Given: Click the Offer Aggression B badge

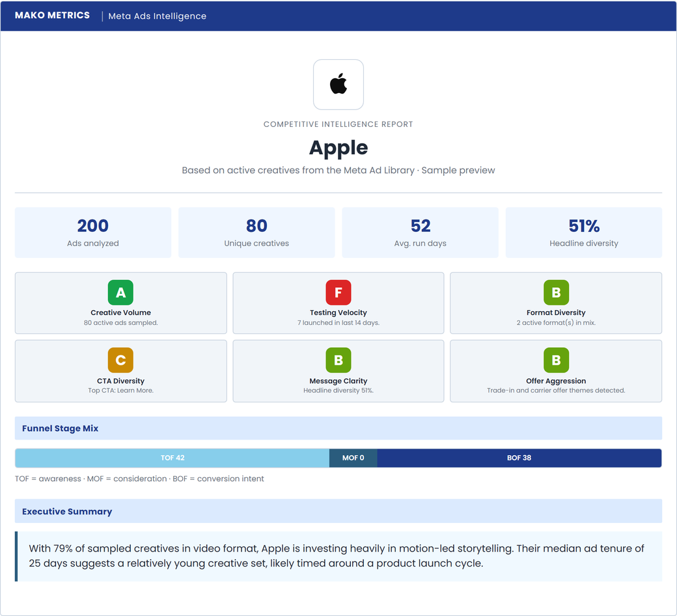Looking at the screenshot, I should point(556,360).
